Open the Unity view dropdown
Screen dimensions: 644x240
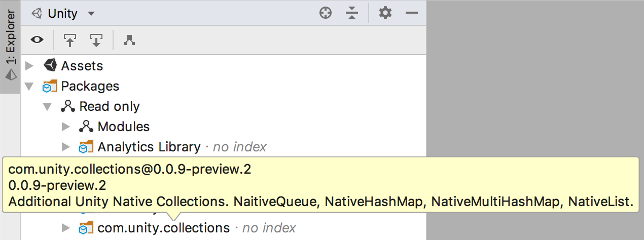click(63, 13)
